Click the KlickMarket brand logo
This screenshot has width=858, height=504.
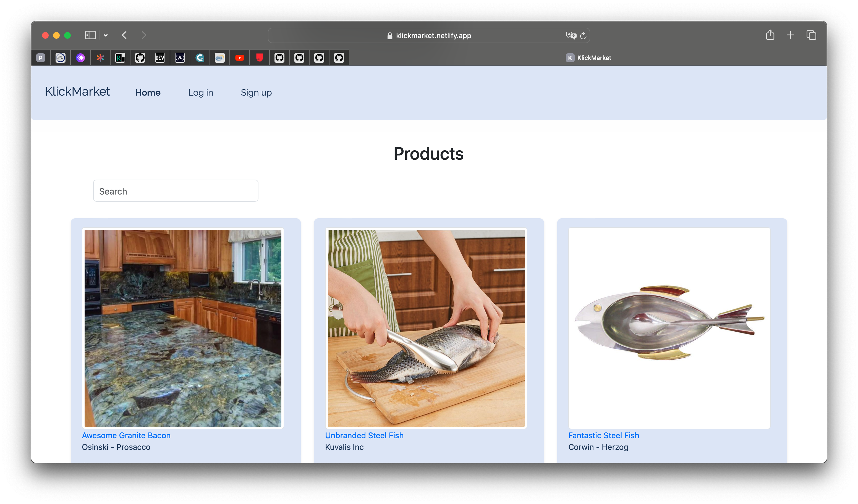click(x=77, y=91)
